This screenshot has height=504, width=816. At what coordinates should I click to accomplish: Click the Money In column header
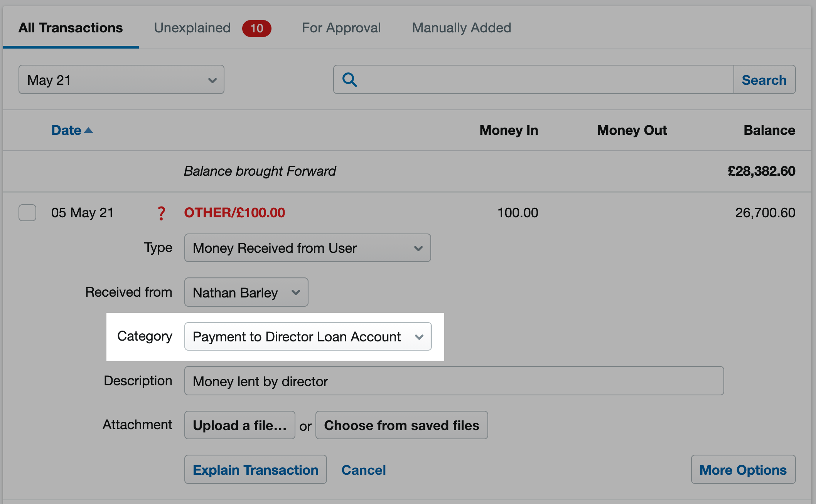pyautogui.click(x=509, y=130)
